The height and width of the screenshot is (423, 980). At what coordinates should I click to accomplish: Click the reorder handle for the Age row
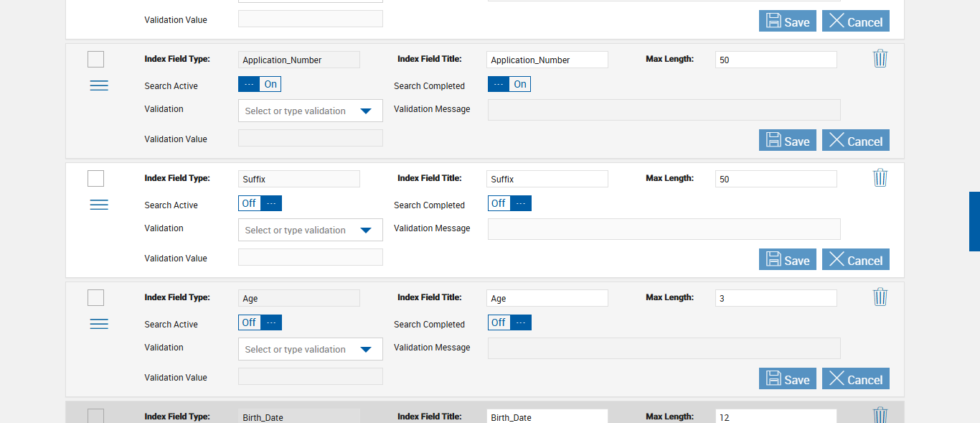click(x=99, y=324)
